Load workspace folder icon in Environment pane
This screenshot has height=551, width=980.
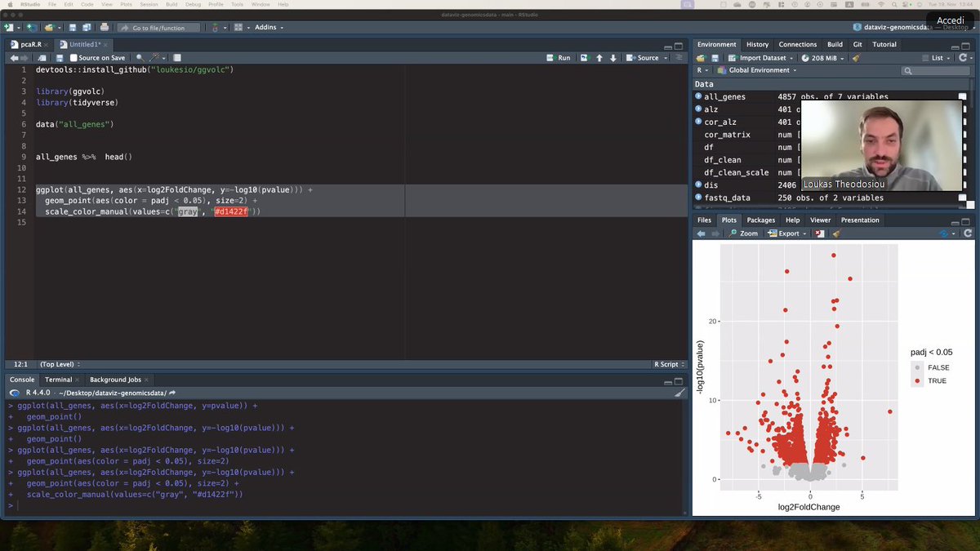tap(701, 58)
